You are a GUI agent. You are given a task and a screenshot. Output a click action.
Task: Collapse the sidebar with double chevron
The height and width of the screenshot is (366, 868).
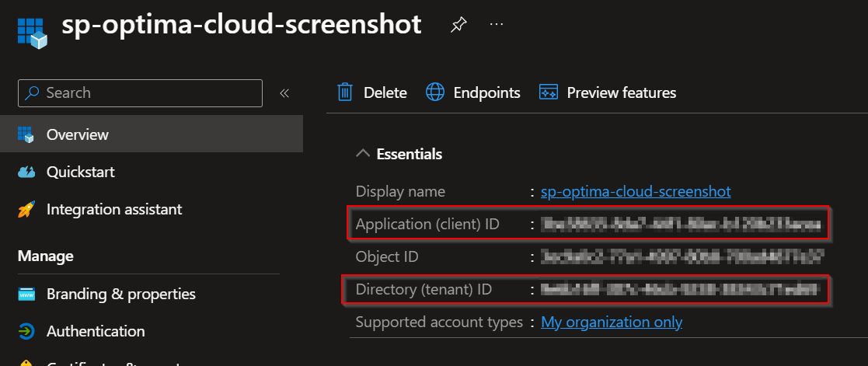284,93
